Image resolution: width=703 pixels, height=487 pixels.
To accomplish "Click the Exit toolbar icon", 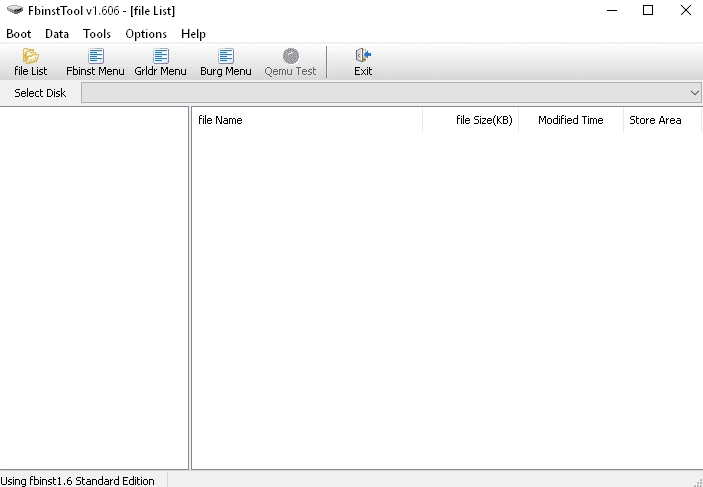I will [x=363, y=62].
